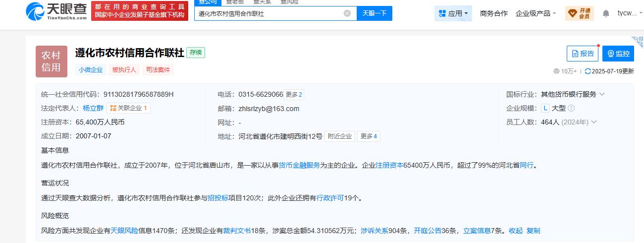Click the email zhlsrlzyb@163.com
The height and width of the screenshot is (243, 644).
point(269,109)
